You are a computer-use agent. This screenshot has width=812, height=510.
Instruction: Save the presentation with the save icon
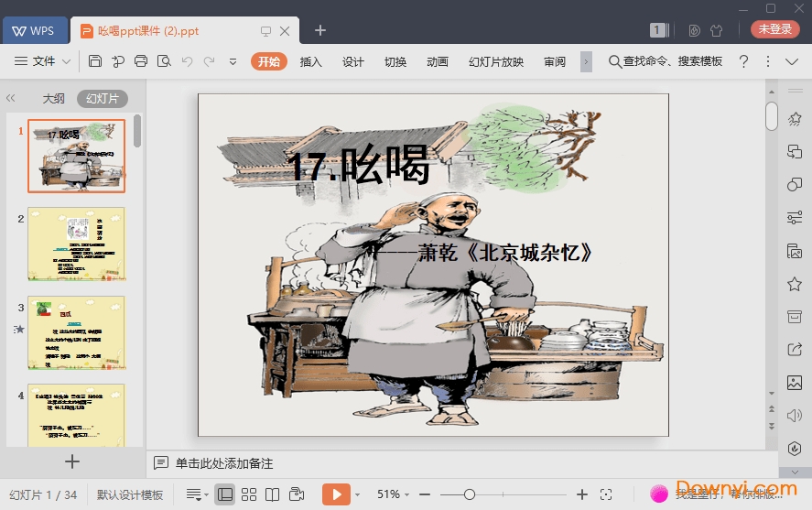(95, 61)
